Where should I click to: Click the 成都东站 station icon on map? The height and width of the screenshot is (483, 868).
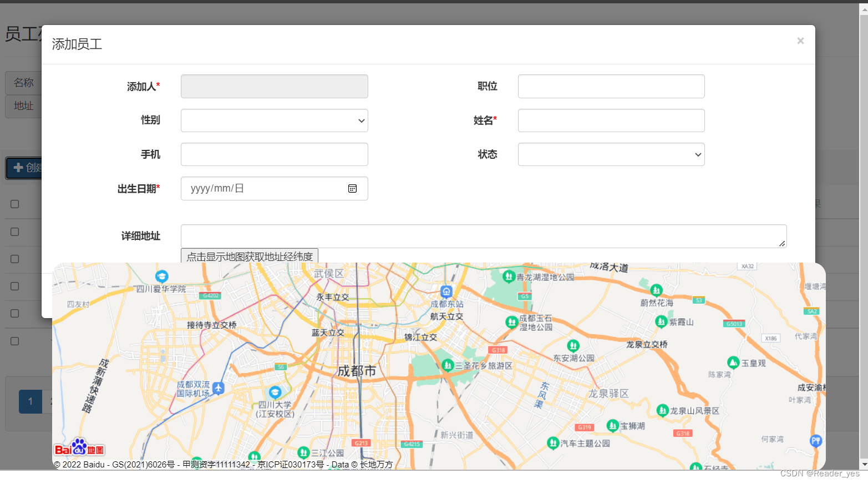[x=446, y=291]
